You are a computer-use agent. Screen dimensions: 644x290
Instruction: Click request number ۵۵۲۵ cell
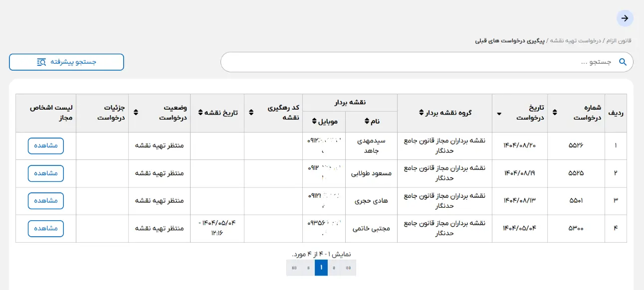(x=576, y=173)
